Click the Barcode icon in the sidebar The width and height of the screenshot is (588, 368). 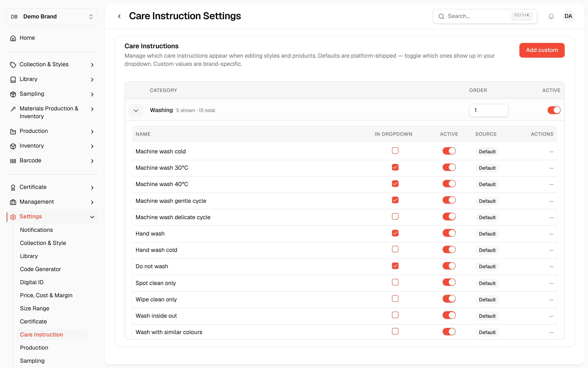(x=13, y=161)
